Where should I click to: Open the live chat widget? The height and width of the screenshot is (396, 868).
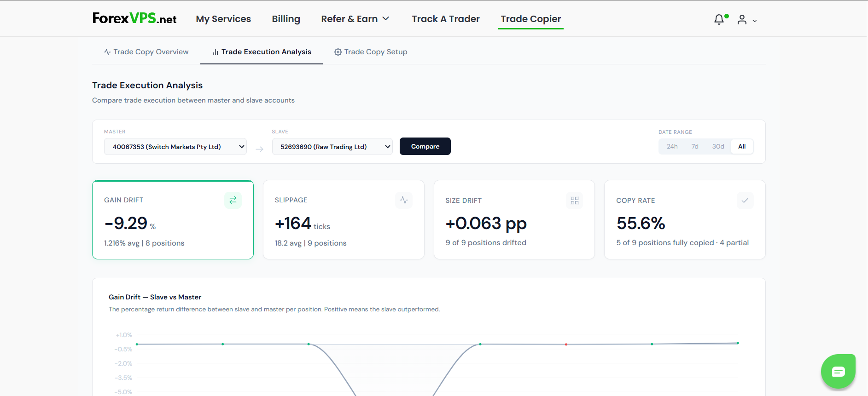point(838,371)
